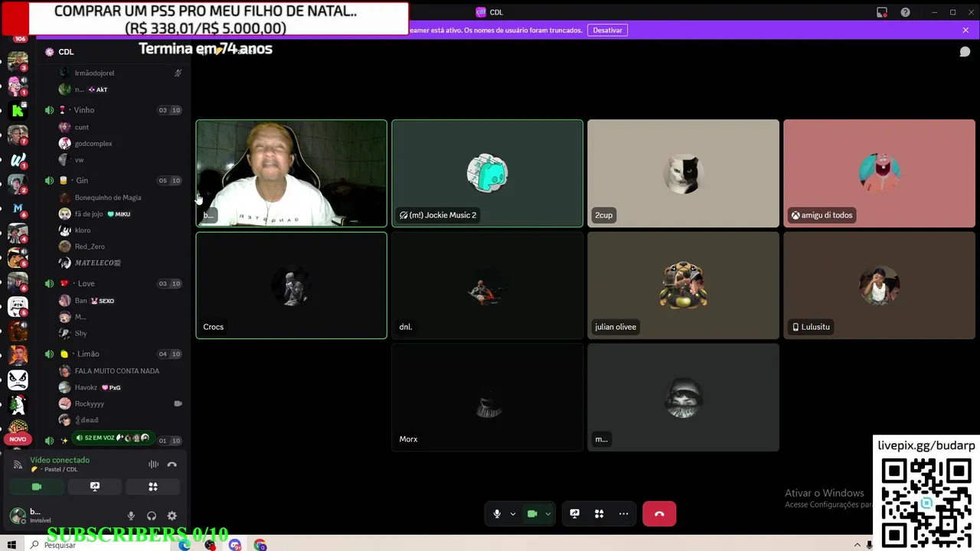This screenshot has width=980, height=551.
Task: Dismiss the purple streamer mode banner
Action: tap(965, 30)
